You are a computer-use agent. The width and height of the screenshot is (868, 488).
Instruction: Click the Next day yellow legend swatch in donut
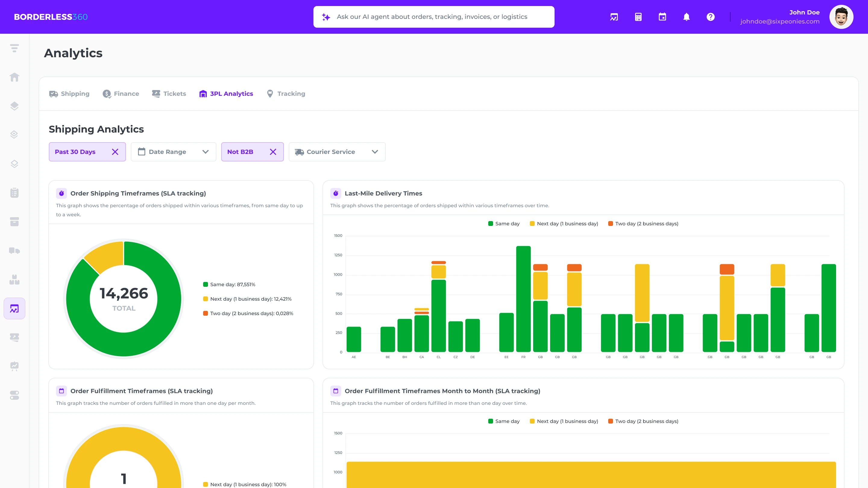point(206,299)
